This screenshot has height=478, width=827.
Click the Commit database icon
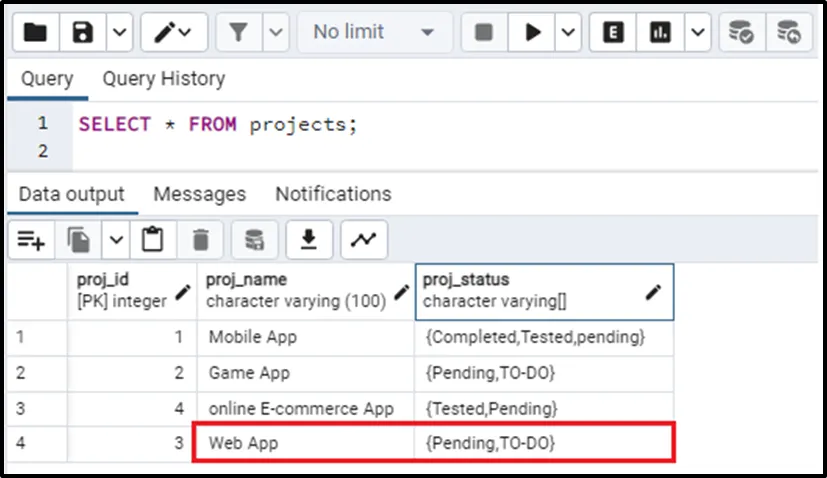coord(741,33)
